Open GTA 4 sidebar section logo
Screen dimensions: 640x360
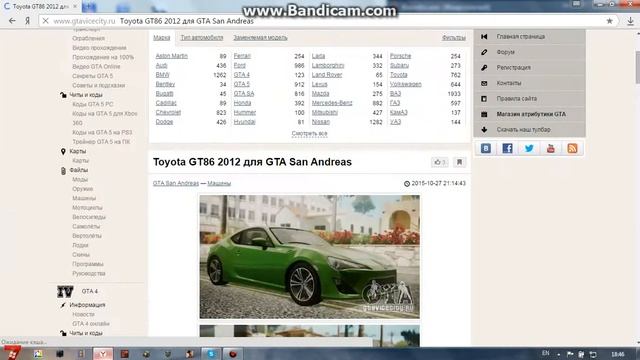pyautogui.click(x=65, y=291)
